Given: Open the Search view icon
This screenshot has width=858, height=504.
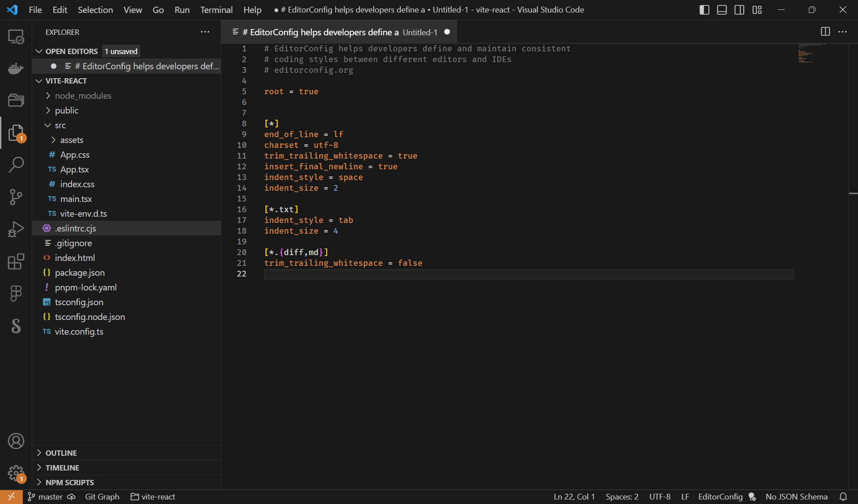Looking at the screenshot, I should [x=16, y=164].
